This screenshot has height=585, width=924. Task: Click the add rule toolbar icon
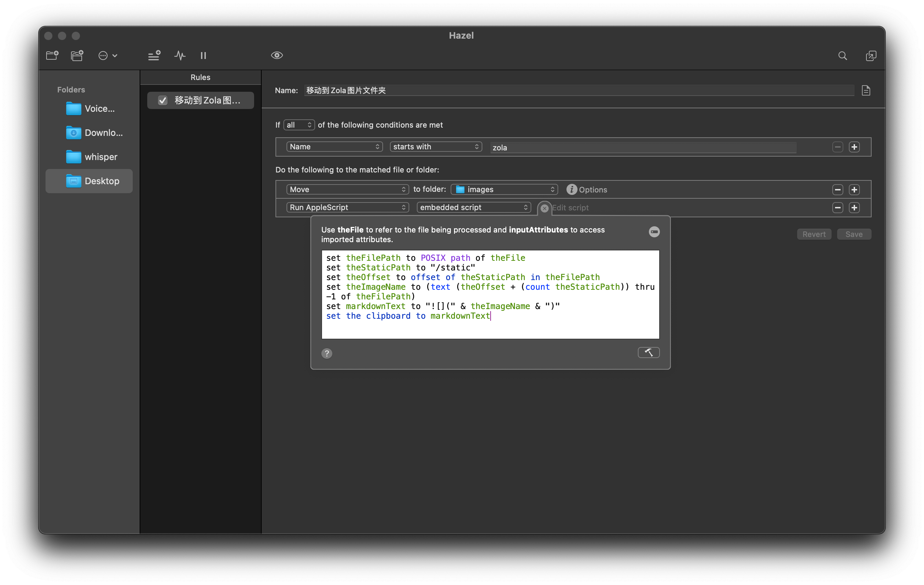tap(154, 56)
